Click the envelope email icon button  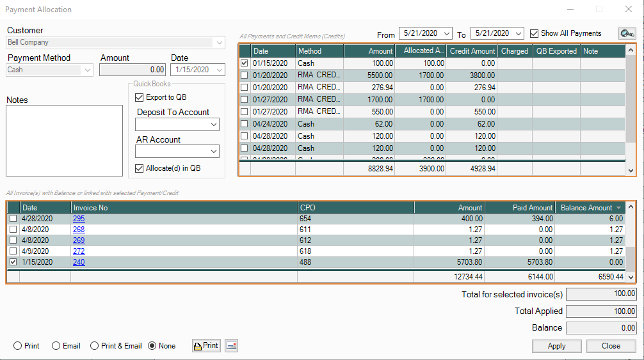pos(231,346)
